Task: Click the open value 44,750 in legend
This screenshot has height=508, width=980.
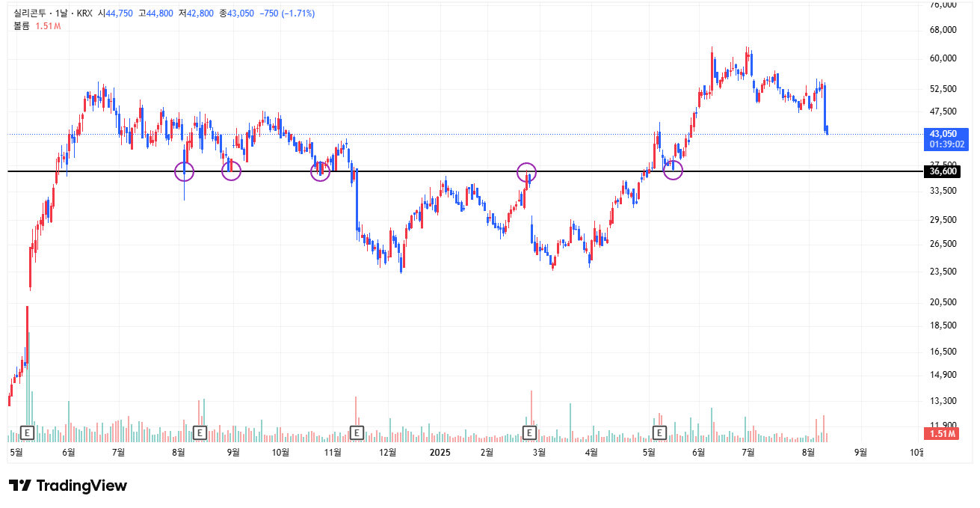Action: tap(119, 13)
